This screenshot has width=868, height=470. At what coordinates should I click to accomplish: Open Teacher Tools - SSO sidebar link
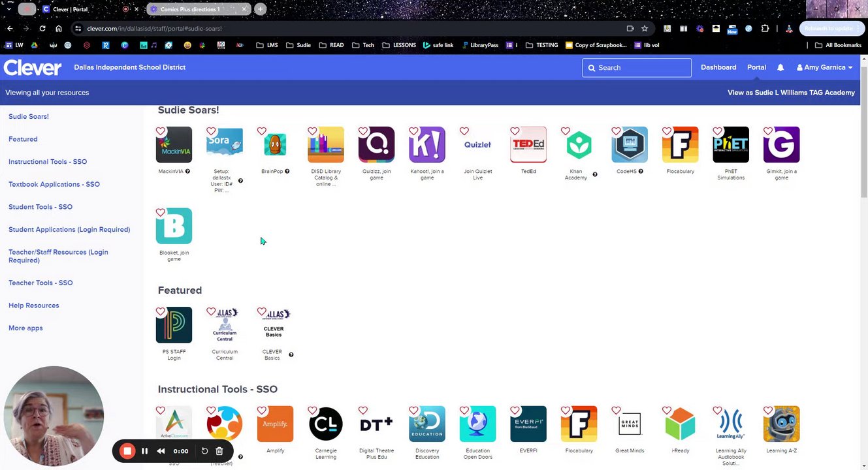40,283
